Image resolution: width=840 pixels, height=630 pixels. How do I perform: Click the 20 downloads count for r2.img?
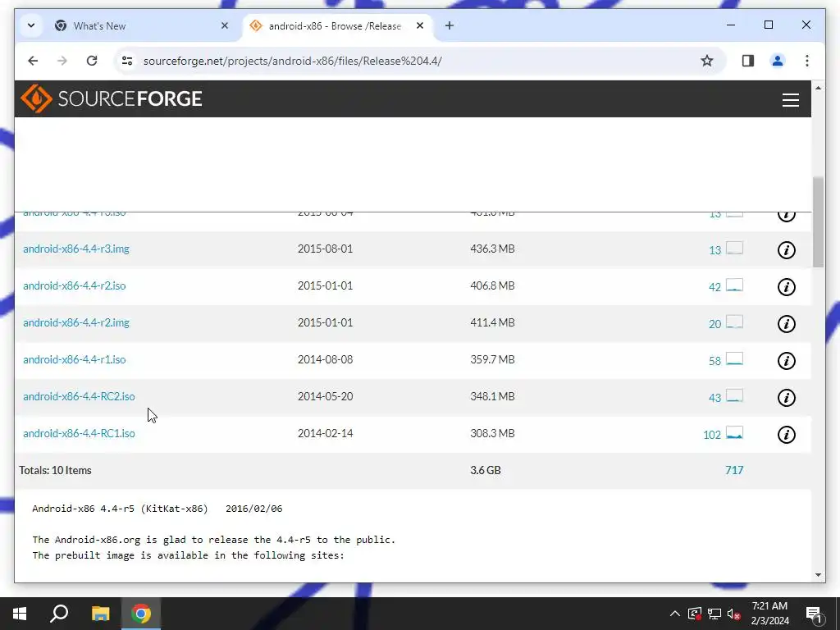click(714, 324)
